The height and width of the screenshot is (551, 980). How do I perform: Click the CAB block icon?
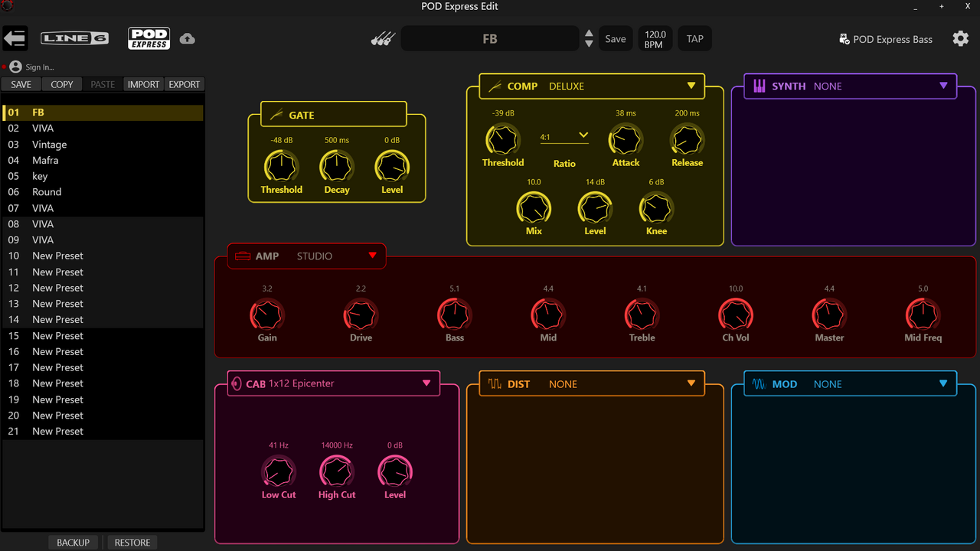(237, 383)
